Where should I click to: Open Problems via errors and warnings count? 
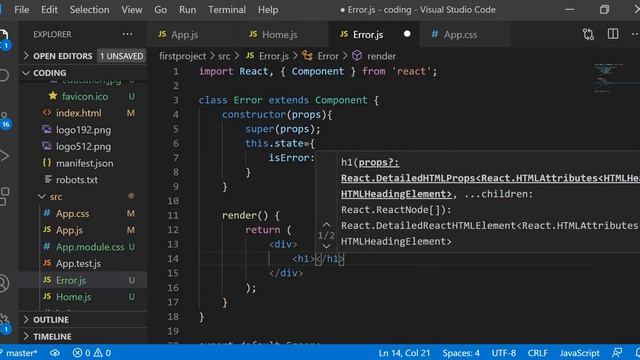click(91, 353)
